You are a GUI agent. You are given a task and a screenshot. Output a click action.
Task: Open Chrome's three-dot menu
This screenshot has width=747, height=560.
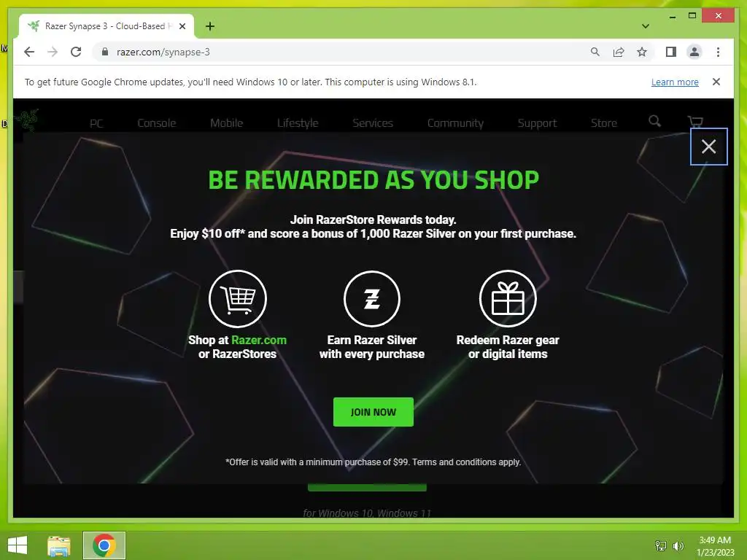[x=718, y=52]
